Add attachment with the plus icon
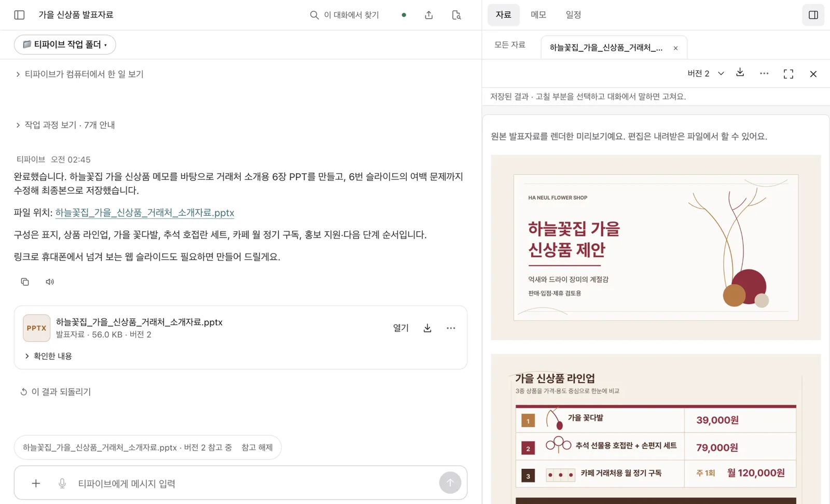The image size is (830, 504). tap(36, 483)
